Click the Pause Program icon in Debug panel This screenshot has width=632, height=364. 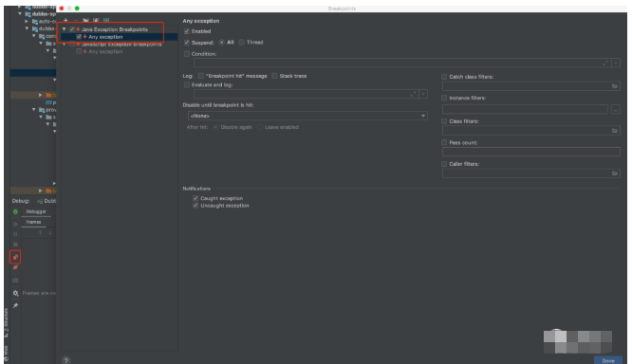click(15, 234)
